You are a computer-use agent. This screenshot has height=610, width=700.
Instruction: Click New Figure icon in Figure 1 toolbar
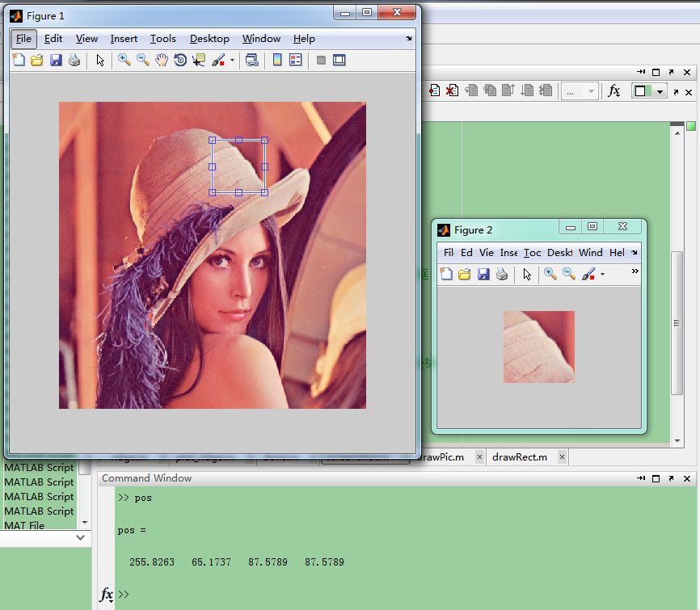19,60
